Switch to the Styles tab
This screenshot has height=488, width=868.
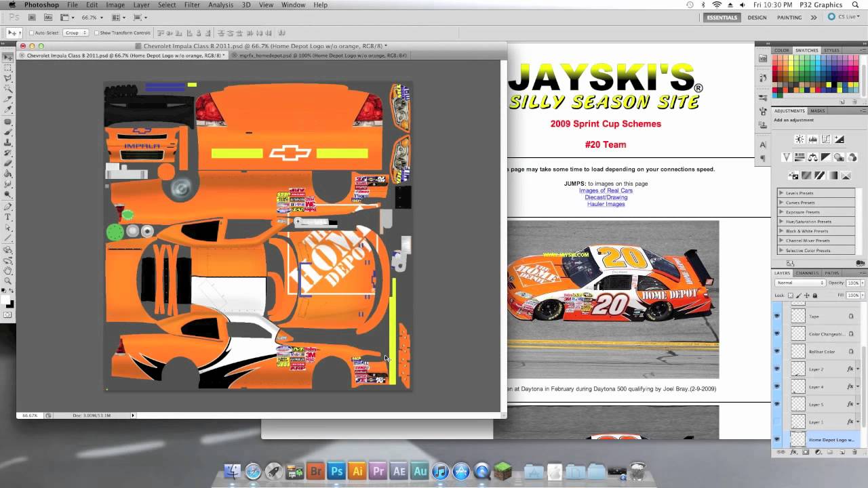tap(831, 50)
